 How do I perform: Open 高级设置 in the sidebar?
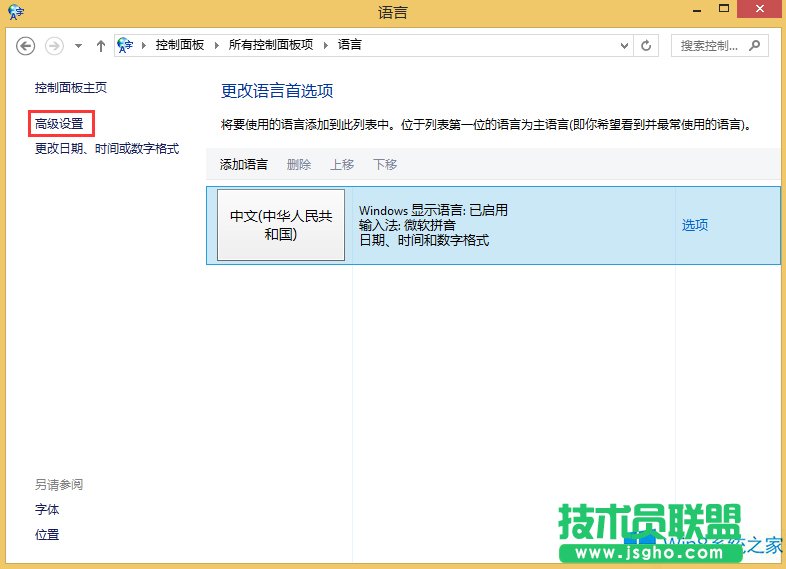coord(59,124)
